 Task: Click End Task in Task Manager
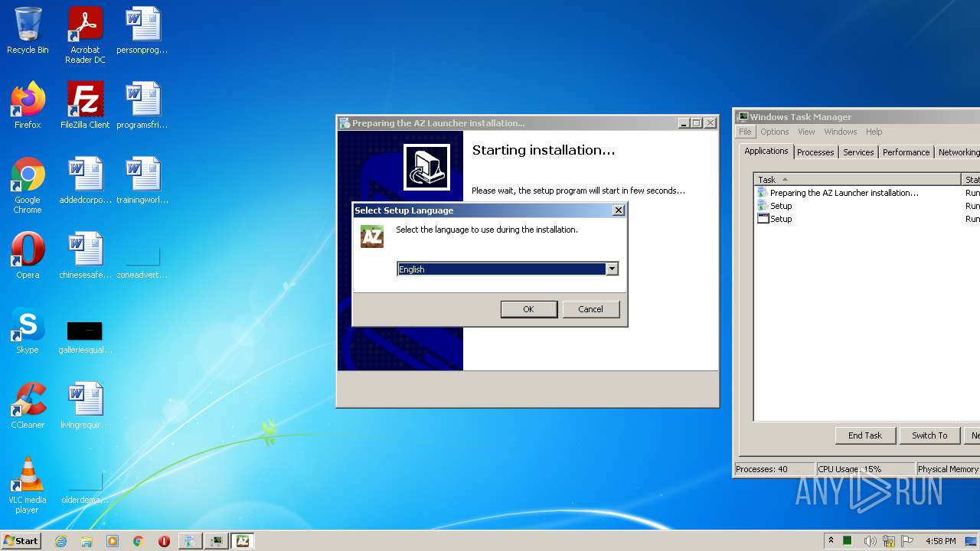pos(865,435)
